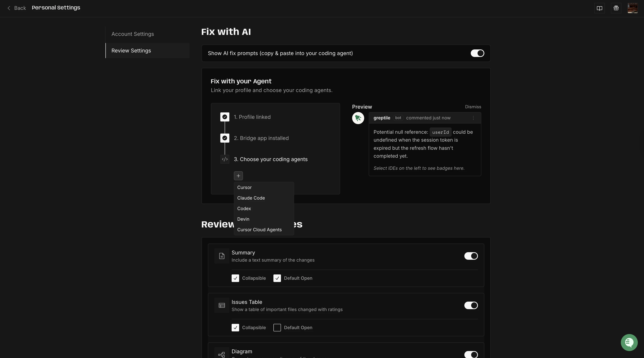Uncheck Collapsible under Issues Table

pos(235,327)
